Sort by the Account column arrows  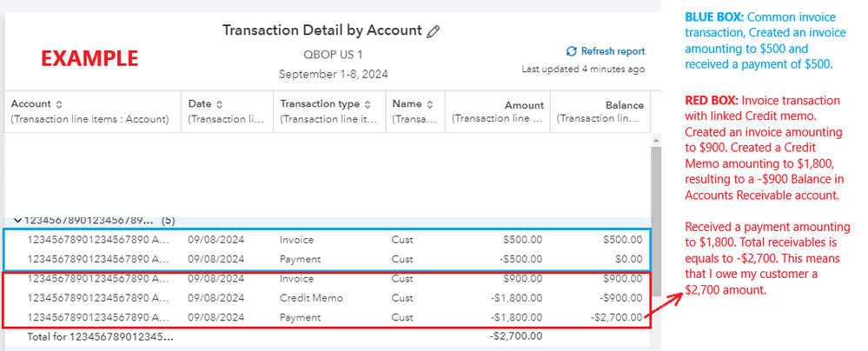click(x=59, y=104)
